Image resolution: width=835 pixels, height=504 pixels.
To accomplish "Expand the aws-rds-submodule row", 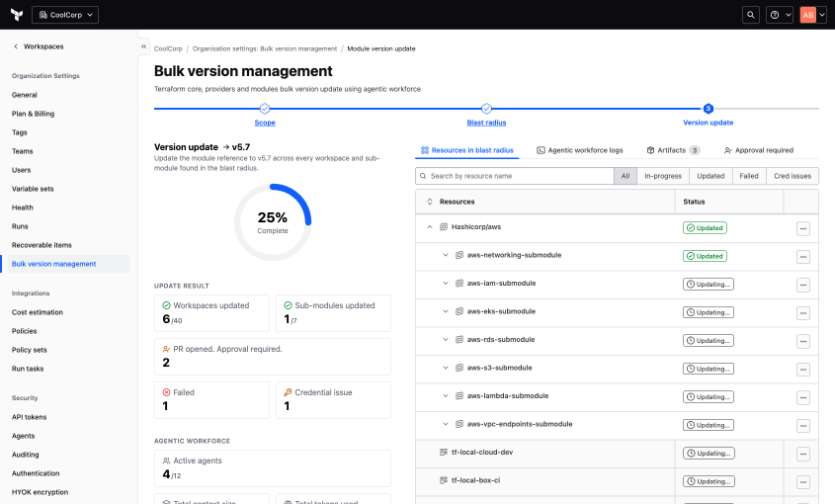I will click(446, 340).
